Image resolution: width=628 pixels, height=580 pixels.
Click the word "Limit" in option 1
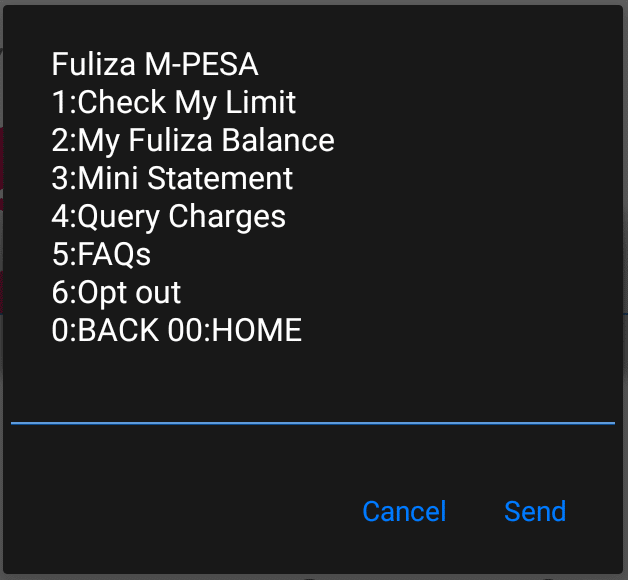pyautogui.click(x=264, y=102)
